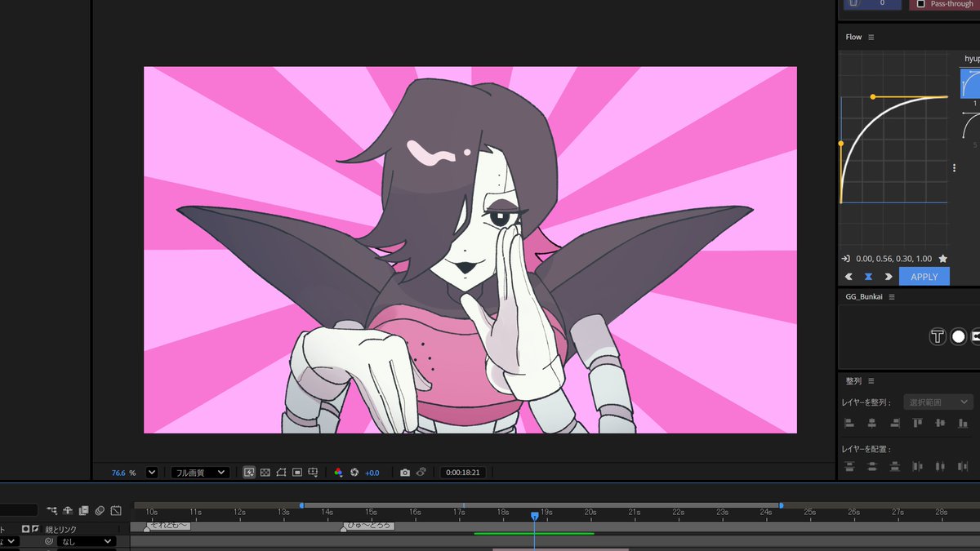Click the Flow left chevron arrow

[x=849, y=277]
